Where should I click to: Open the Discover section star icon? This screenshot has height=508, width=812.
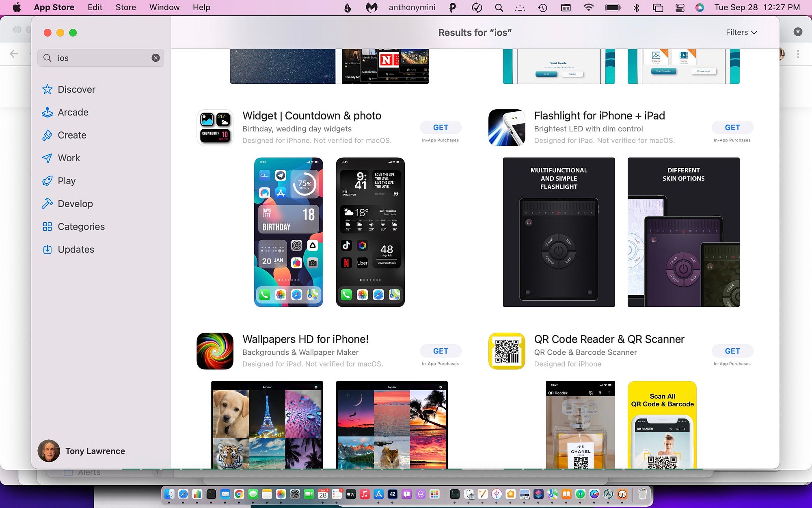[x=48, y=89]
